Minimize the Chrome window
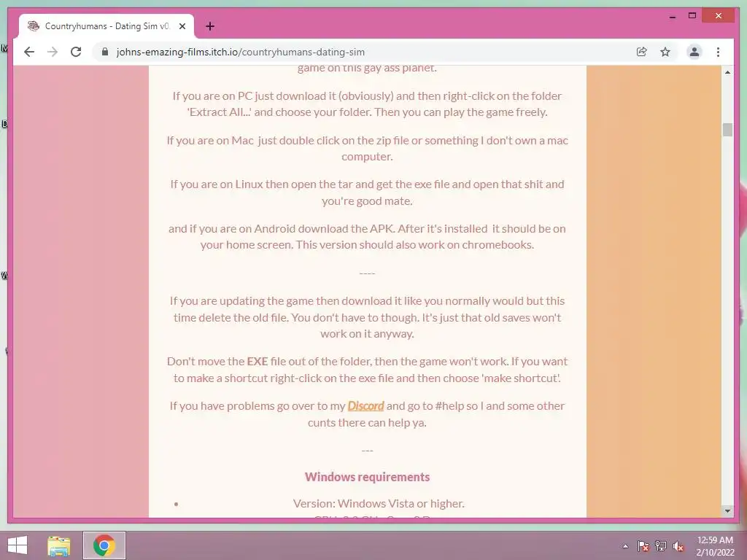 coord(673,17)
